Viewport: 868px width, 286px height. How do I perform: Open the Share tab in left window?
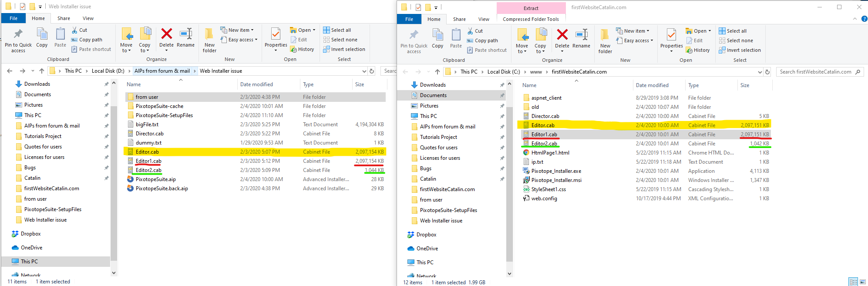click(64, 18)
